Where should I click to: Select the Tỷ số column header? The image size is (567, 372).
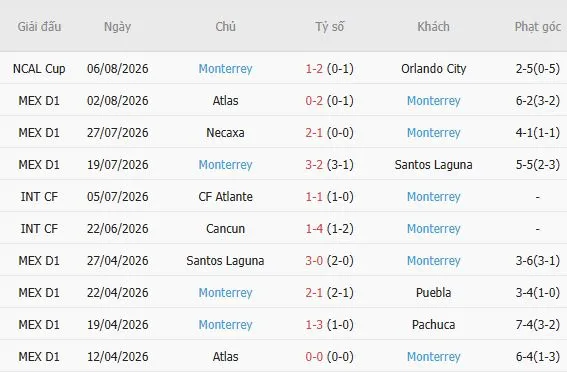coord(329,26)
